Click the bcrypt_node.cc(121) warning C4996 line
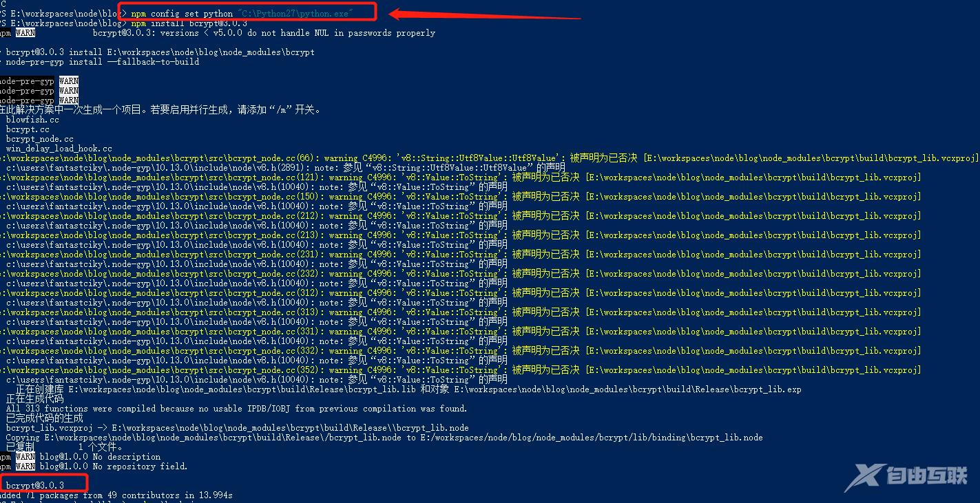Image resolution: width=980 pixels, height=503 pixels. point(461,178)
